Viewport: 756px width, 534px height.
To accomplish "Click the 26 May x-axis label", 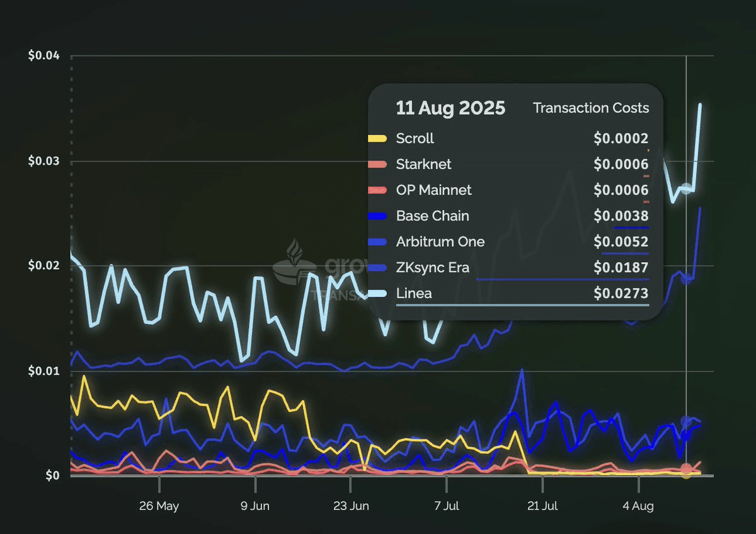I will click(x=159, y=506).
